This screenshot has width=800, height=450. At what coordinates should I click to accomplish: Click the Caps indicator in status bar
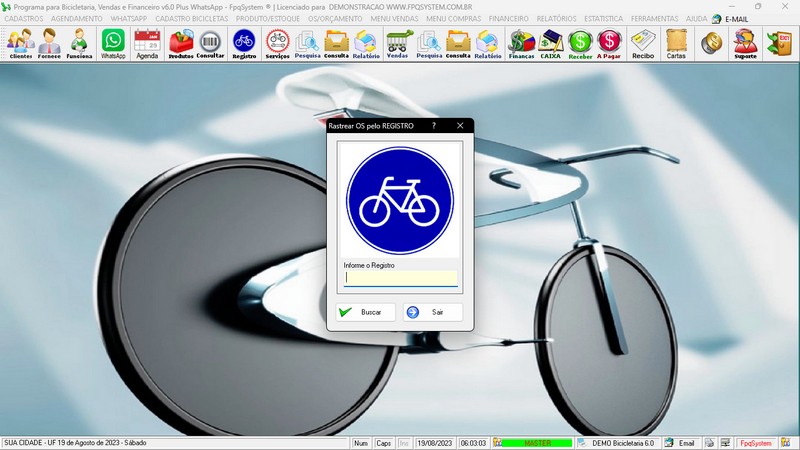(383, 443)
